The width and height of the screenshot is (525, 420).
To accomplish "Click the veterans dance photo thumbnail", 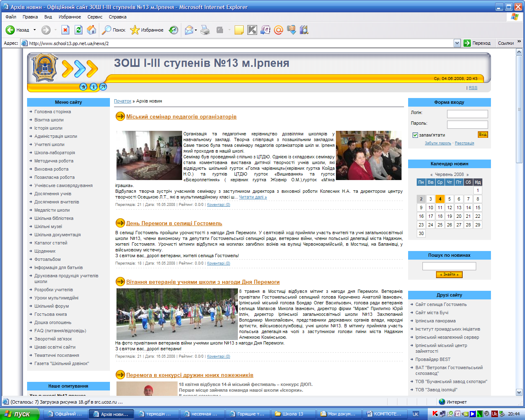I will [177, 314].
